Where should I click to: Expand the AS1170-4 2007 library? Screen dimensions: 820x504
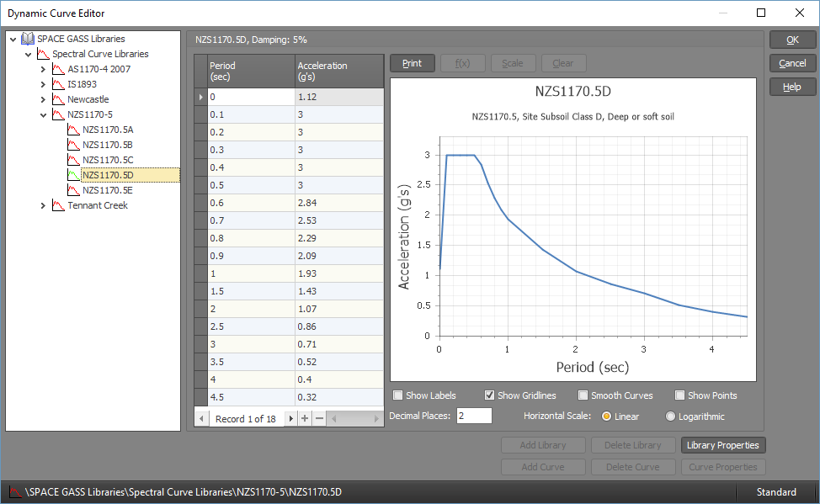[x=44, y=69]
